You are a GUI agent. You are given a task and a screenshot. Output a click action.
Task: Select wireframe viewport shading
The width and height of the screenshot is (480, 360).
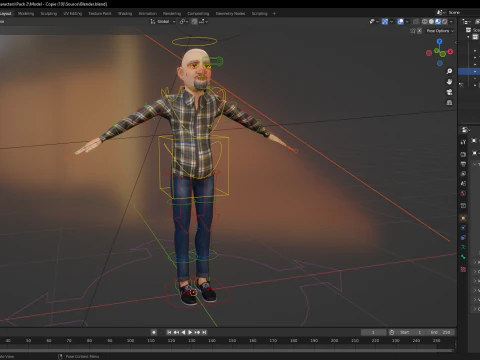click(425, 21)
